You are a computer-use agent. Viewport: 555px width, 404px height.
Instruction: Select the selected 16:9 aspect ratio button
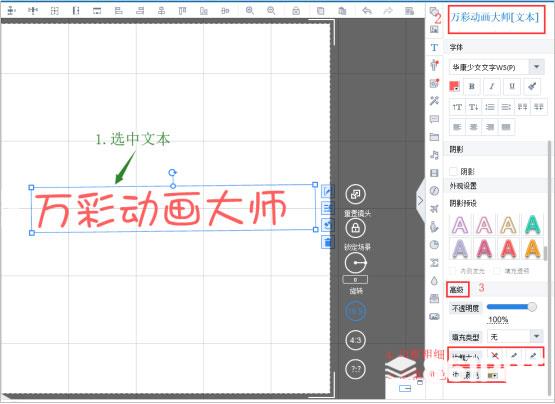[356, 311]
